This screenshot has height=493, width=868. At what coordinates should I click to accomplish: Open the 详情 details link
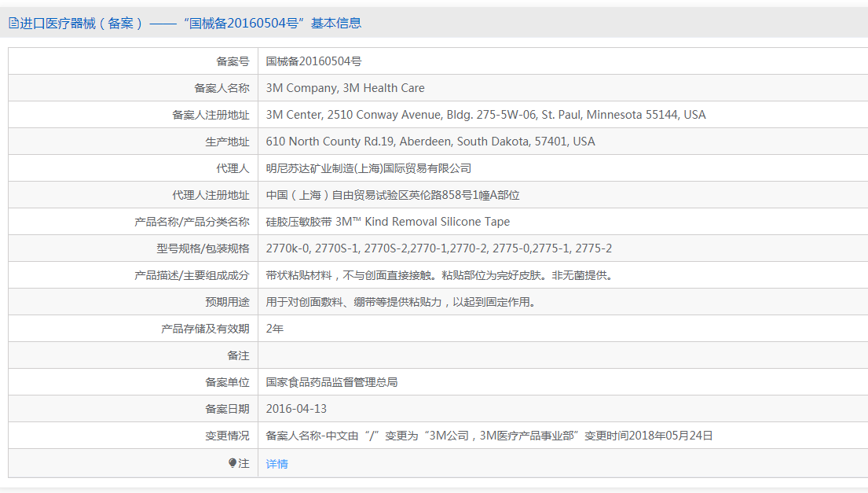277,464
